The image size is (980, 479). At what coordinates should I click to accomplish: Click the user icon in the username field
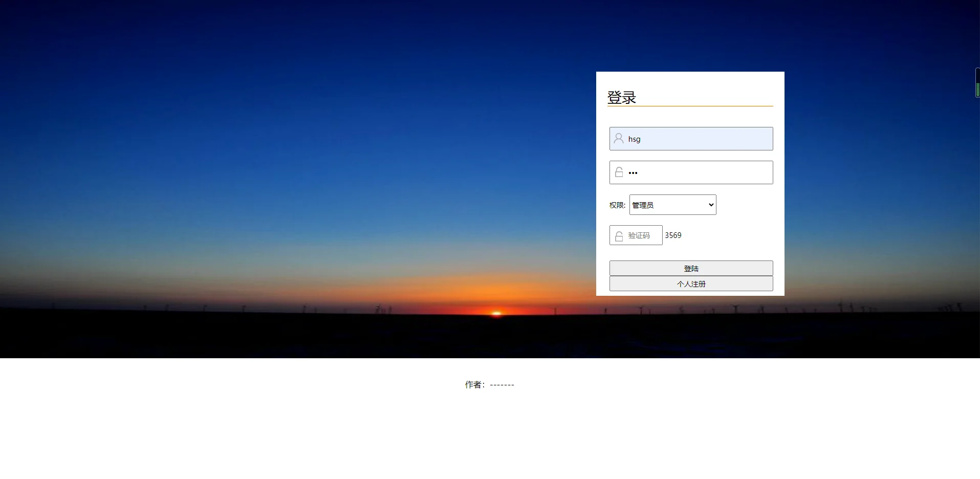619,138
